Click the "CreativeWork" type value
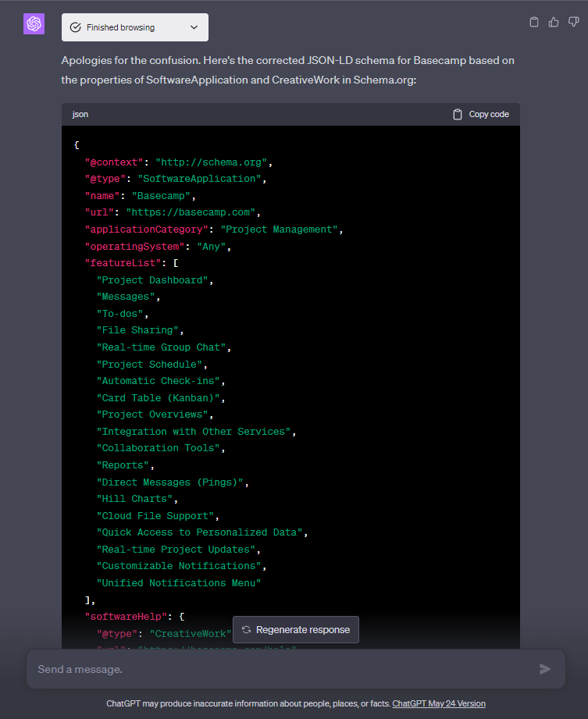588x719 pixels. [191, 634]
